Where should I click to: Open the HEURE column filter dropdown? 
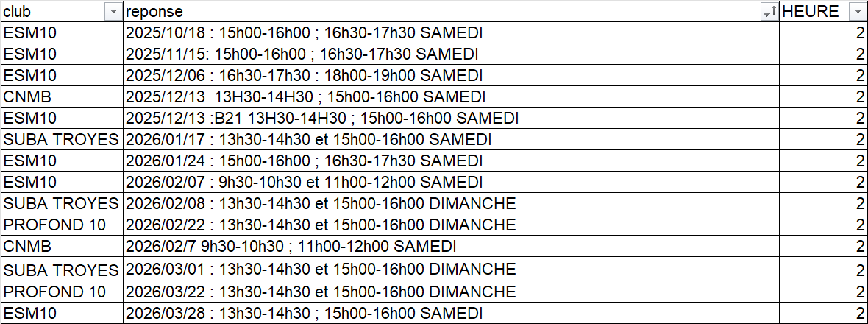[x=857, y=12]
